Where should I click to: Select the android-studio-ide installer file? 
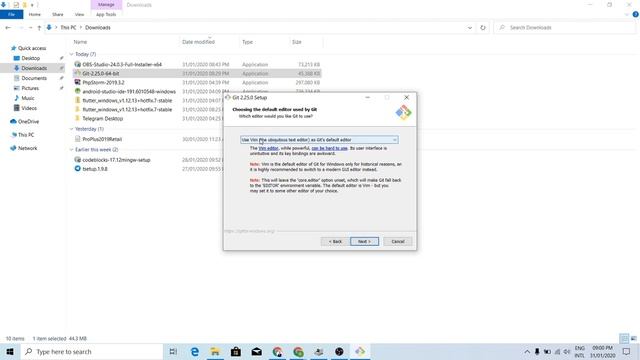pos(129,91)
